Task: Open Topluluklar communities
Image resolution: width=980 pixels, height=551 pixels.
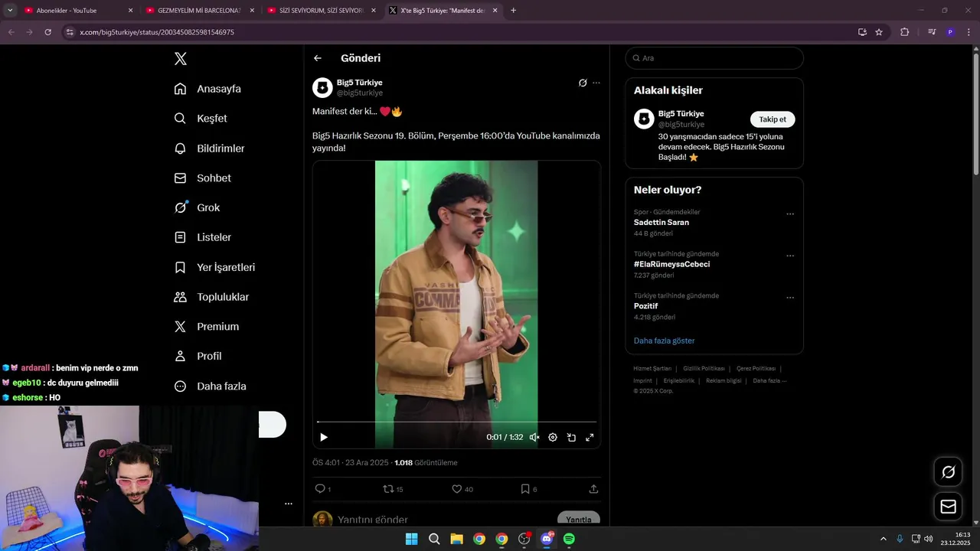Action: tap(211, 297)
